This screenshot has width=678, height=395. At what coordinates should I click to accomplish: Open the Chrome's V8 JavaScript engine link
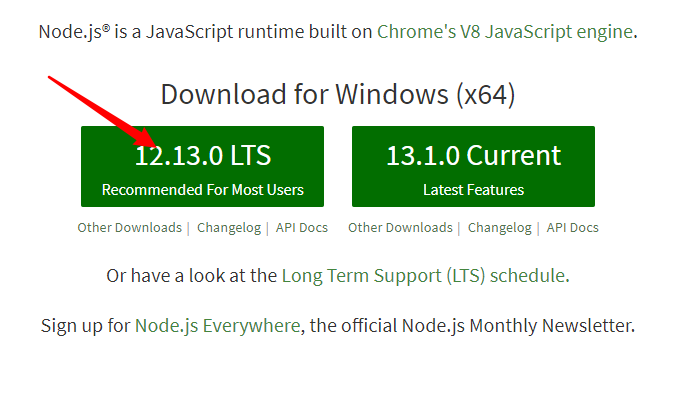[x=505, y=32]
